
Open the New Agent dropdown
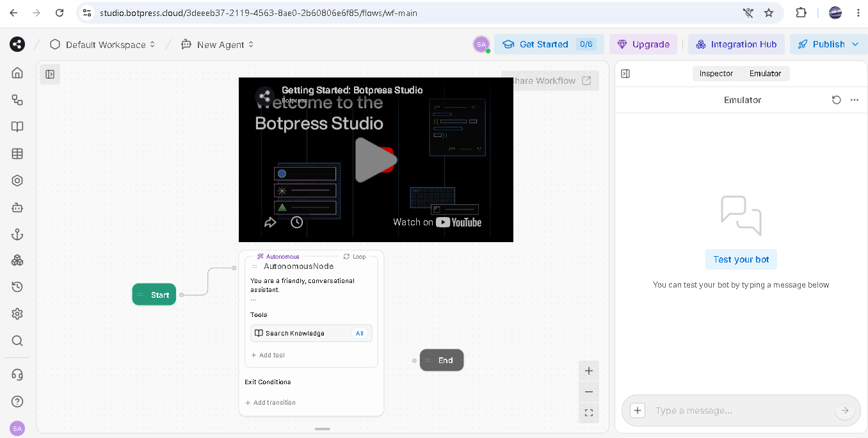[218, 44]
